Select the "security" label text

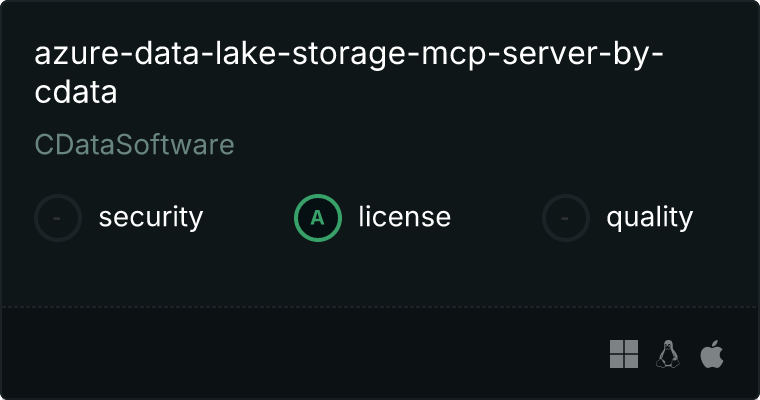pyautogui.click(x=151, y=217)
